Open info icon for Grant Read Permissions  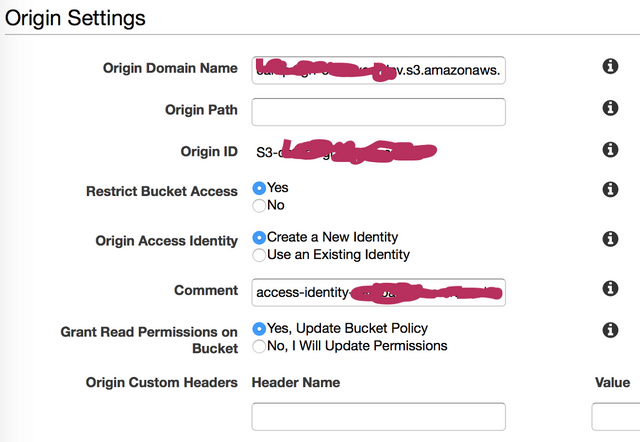point(610,330)
